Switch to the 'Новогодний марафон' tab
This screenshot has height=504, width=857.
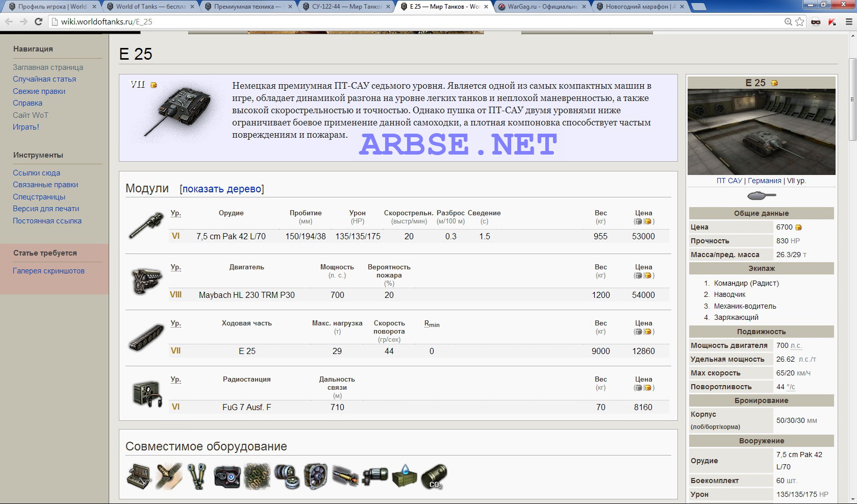[x=641, y=7]
